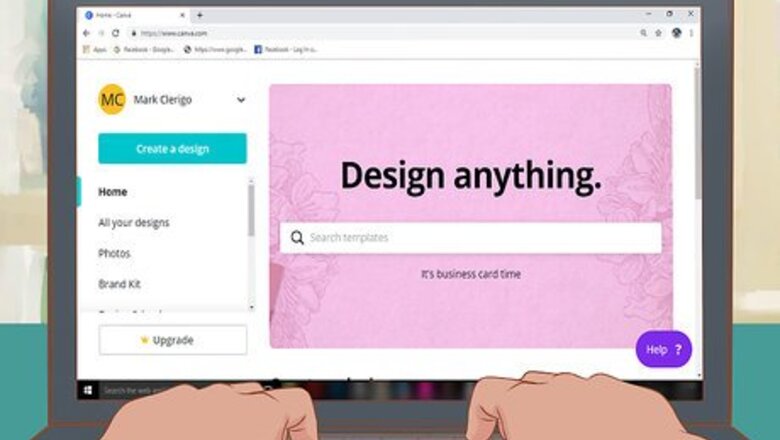Click the search magnifier in the templates box
Screen dimensions: 780x440
(297, 238)
